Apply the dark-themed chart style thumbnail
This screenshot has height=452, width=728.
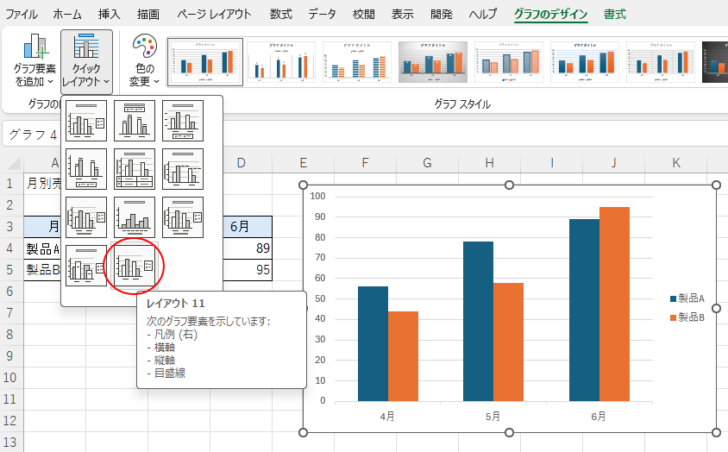tap(715, 62)
